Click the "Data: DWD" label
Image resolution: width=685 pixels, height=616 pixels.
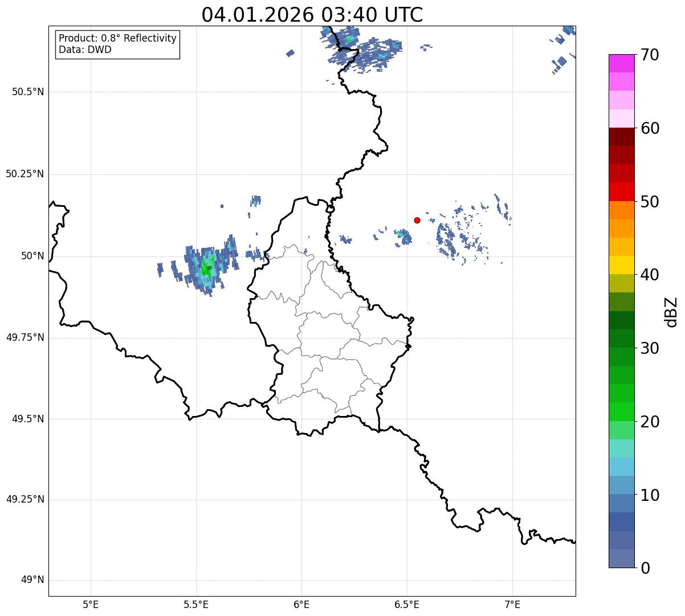click(x=85, y=50)
